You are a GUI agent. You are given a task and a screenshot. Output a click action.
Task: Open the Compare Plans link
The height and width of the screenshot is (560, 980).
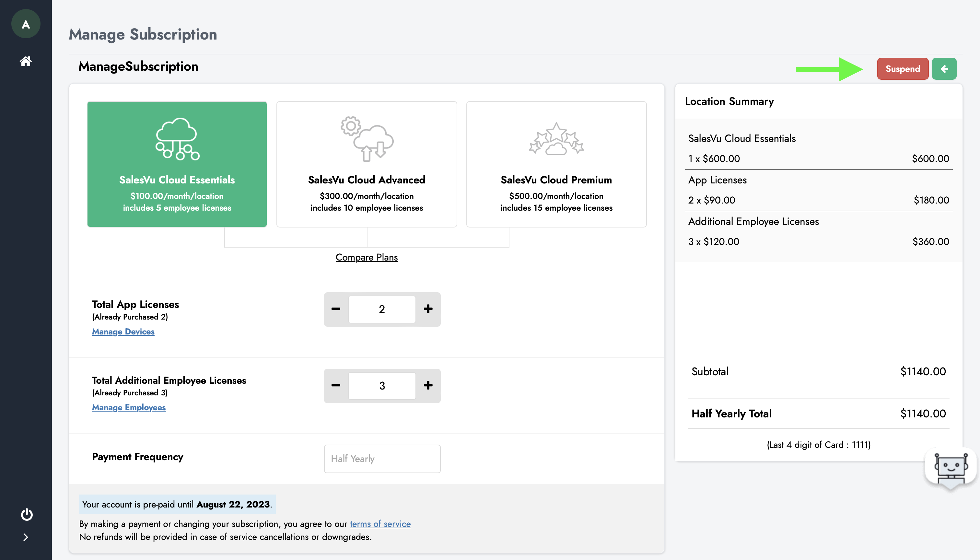tap(367, 257)
